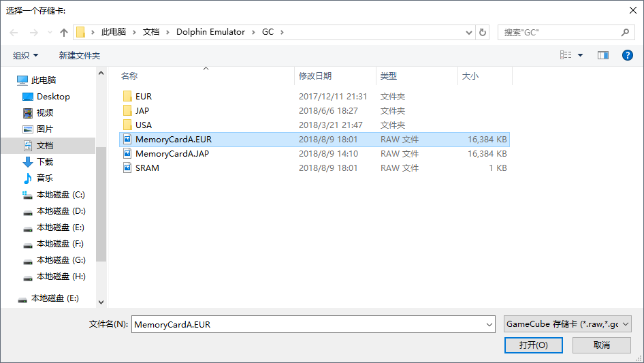Select the MemoryCardA.JAP file name
Image resolution: width=644 pixels, height=363 pixels.
172,154
